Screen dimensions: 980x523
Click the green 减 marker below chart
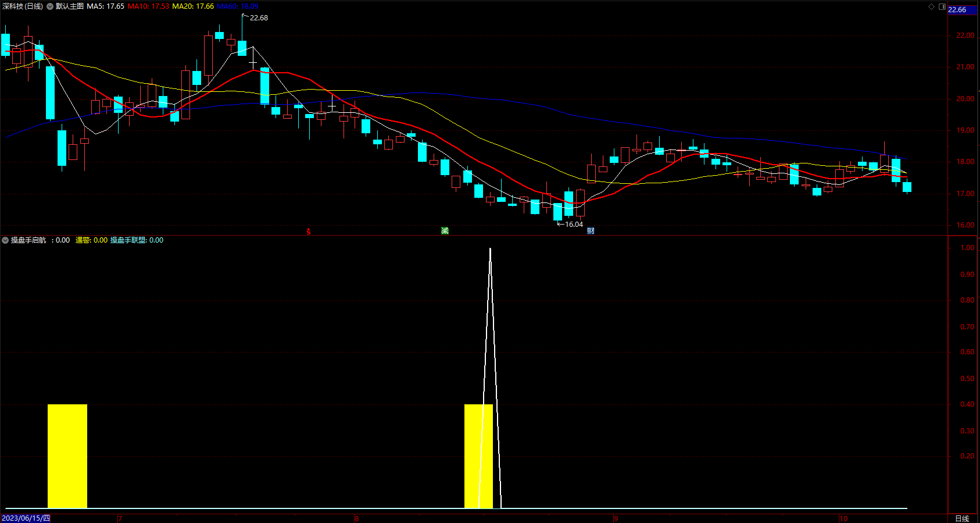445,231
